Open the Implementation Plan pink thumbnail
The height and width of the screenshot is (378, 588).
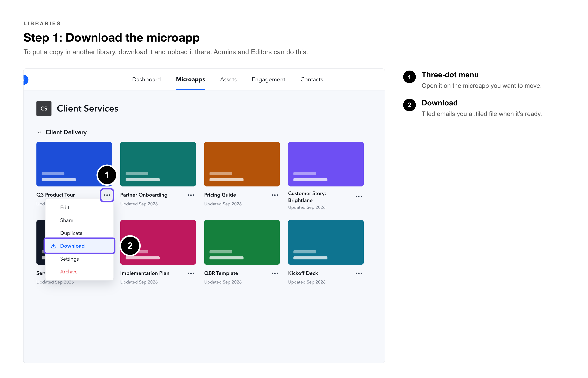(x=158, y=242)
